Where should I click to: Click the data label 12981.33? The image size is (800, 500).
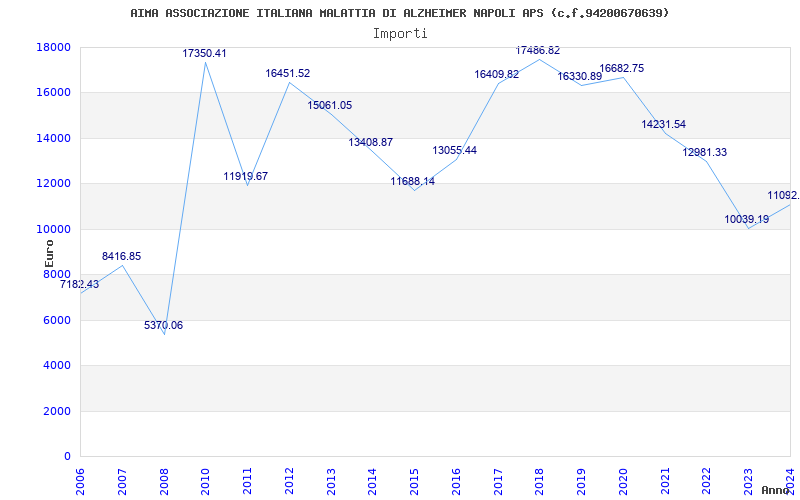pyautogui.click(x=705, y=153)
